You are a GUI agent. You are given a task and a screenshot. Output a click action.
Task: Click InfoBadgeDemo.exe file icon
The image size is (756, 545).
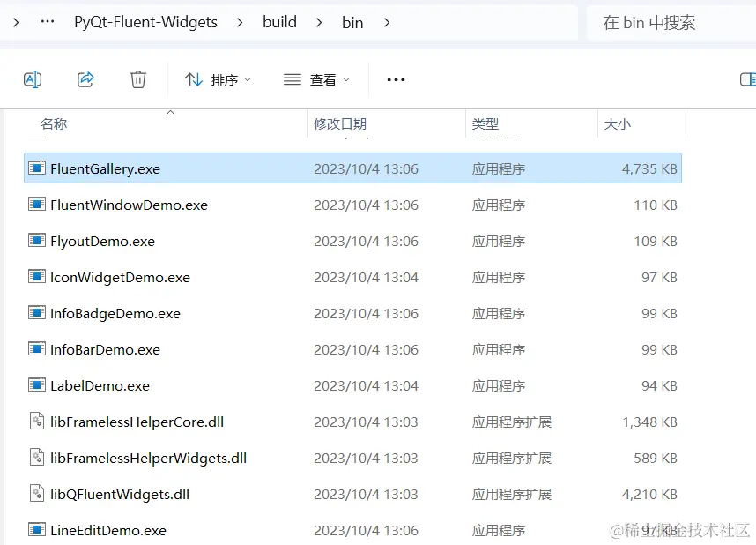coord(37,313)
